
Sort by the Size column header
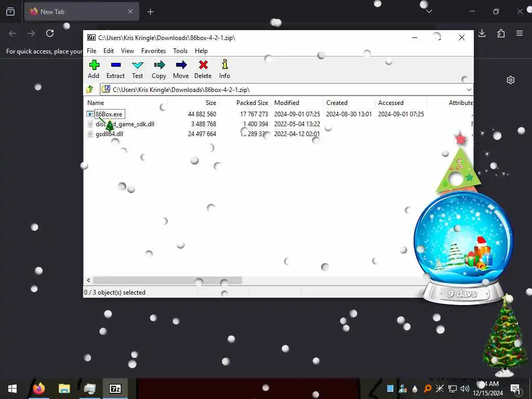210,103
